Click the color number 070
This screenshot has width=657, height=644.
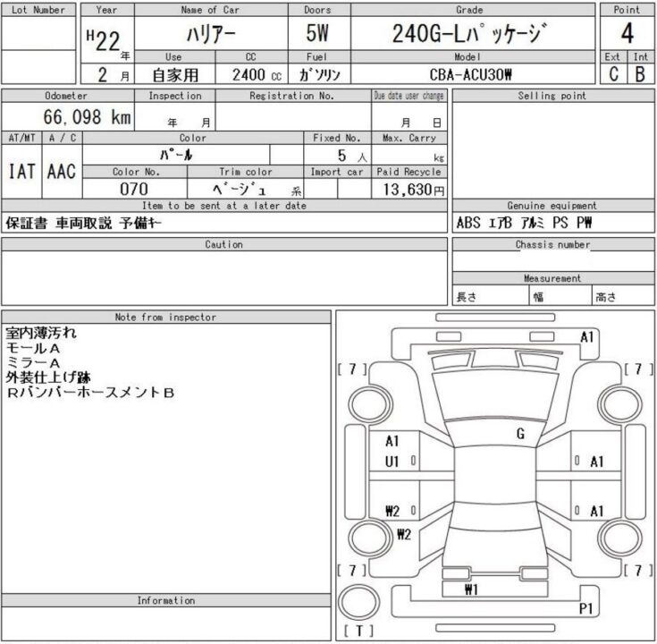(x=134, y=189)
